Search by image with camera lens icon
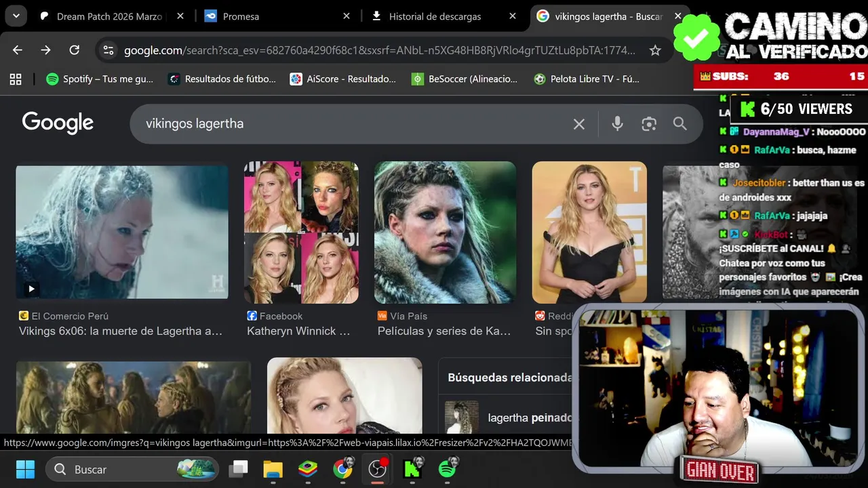Image resolution: width=868 pixels, height=488 pixels. [649, 124]
